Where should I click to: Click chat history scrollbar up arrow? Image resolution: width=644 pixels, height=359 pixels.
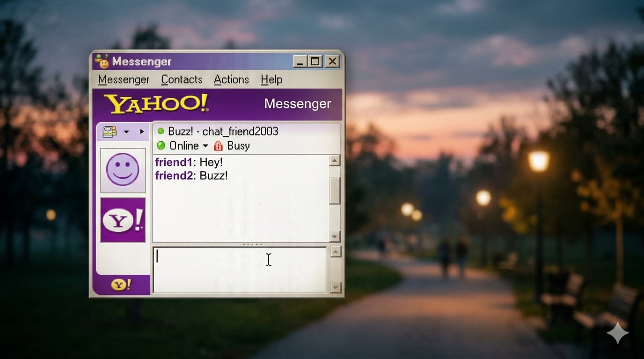pos(335,161)
